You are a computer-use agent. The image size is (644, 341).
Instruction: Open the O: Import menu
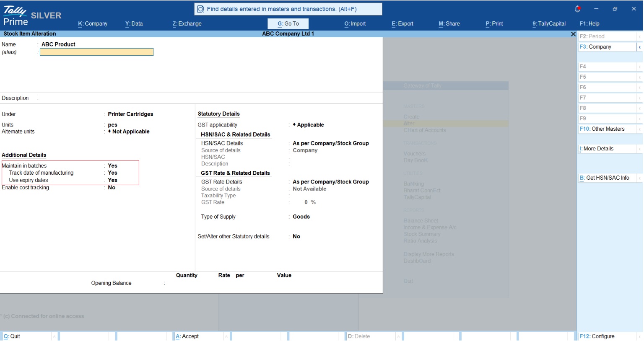point(355,24)
